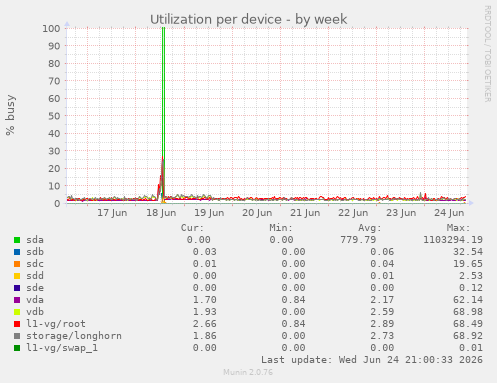
Task: Click the '20 Jun' x-axis date label
Action: [x=257, y=213]
